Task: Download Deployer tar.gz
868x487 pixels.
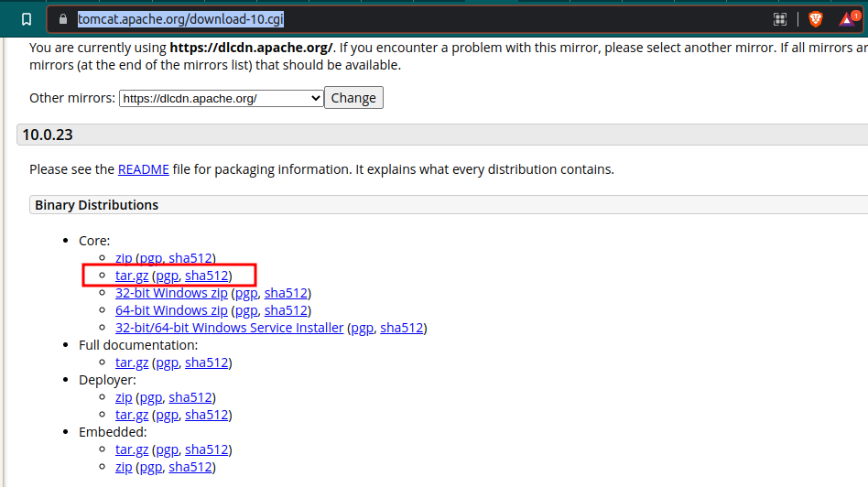Action: [132, 415]
